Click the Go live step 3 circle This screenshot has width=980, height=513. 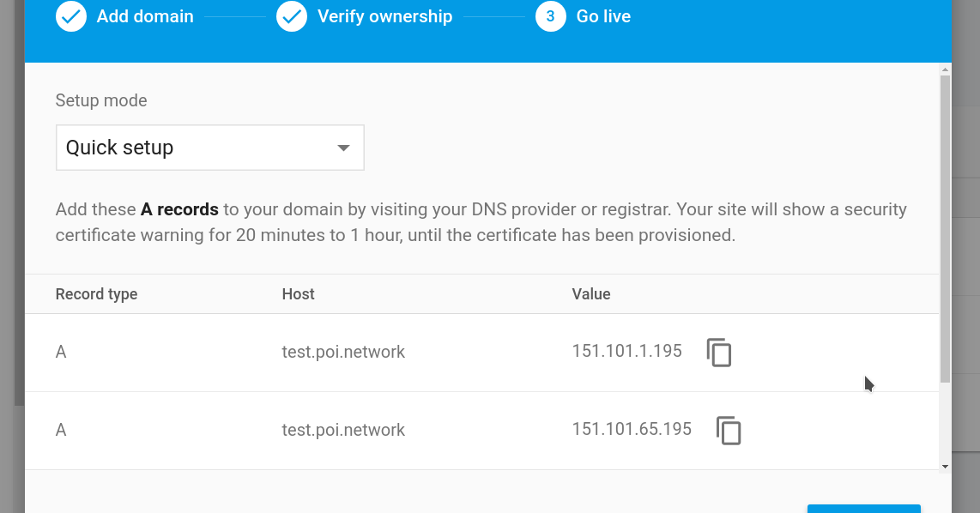point(550,16)
